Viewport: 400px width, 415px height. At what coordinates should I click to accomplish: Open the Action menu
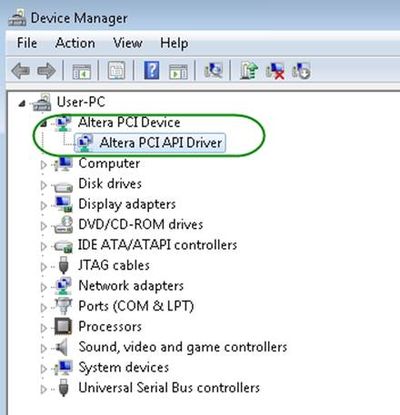point(75,43)
